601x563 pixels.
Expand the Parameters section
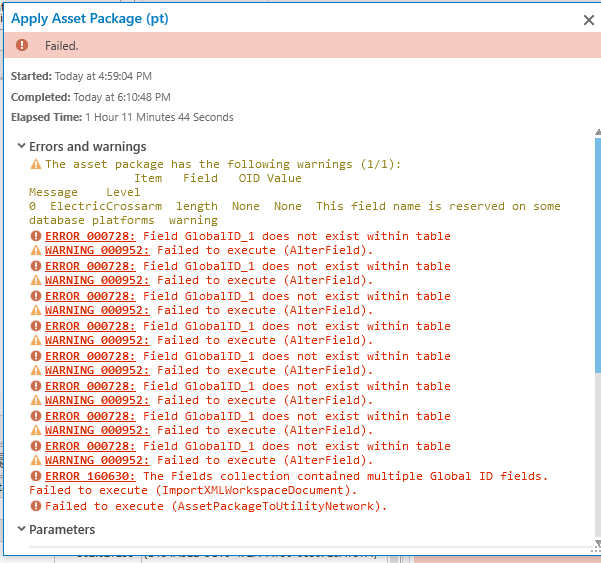pos(21,529)
